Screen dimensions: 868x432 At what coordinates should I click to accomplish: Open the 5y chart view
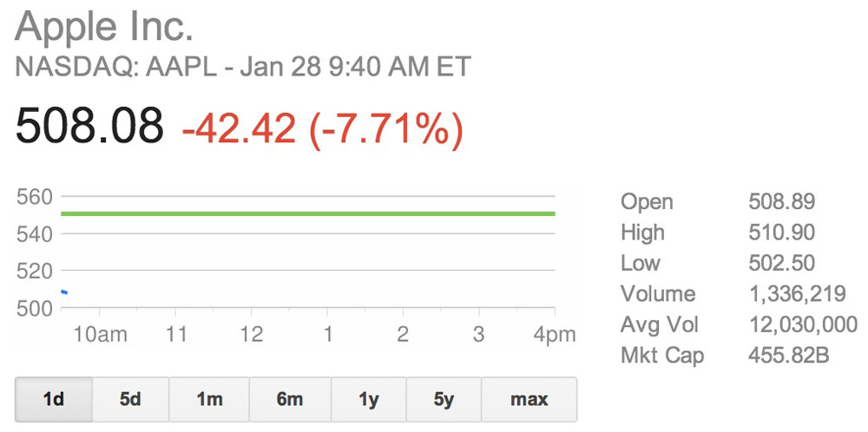tap(444, 399)
